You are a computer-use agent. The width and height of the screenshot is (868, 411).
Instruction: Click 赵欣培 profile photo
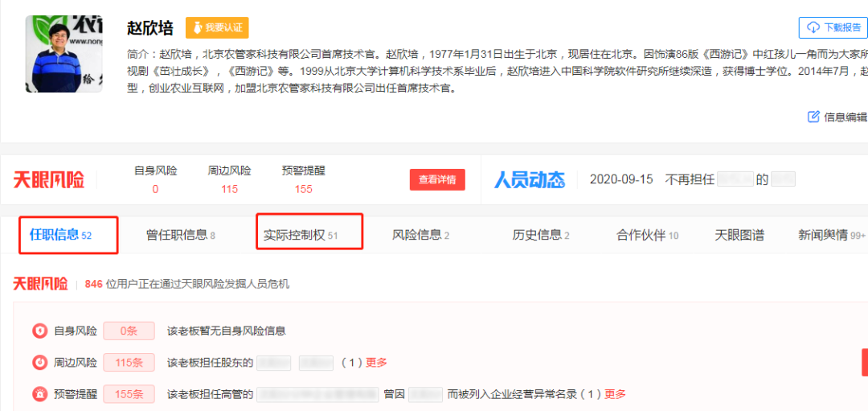(63, 54)
